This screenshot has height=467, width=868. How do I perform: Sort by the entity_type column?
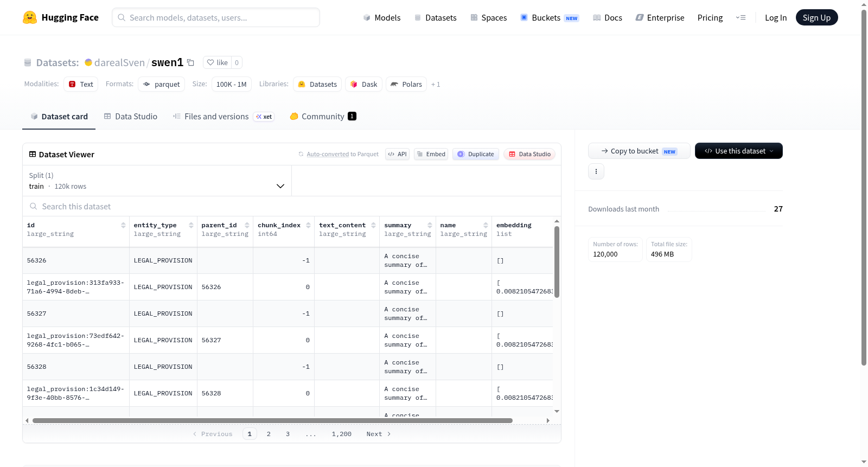pos(191,225)
